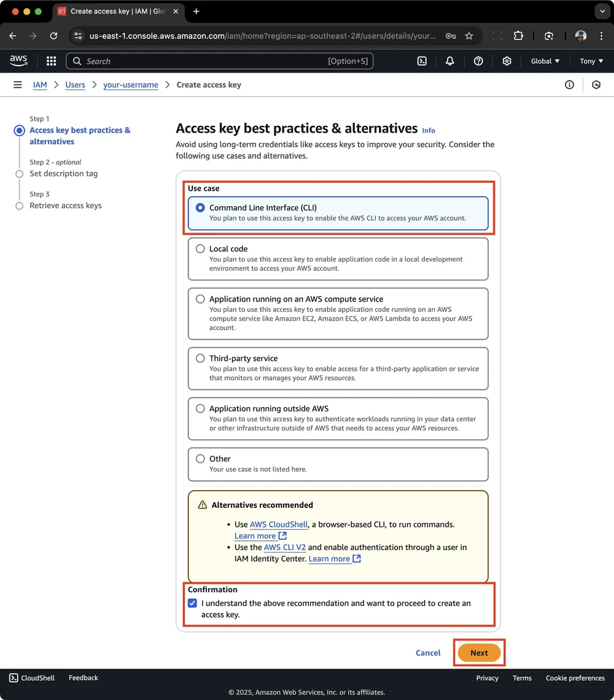The image size is (614, 700).
Task: Select the Other use case
Action: pos(338,464)
